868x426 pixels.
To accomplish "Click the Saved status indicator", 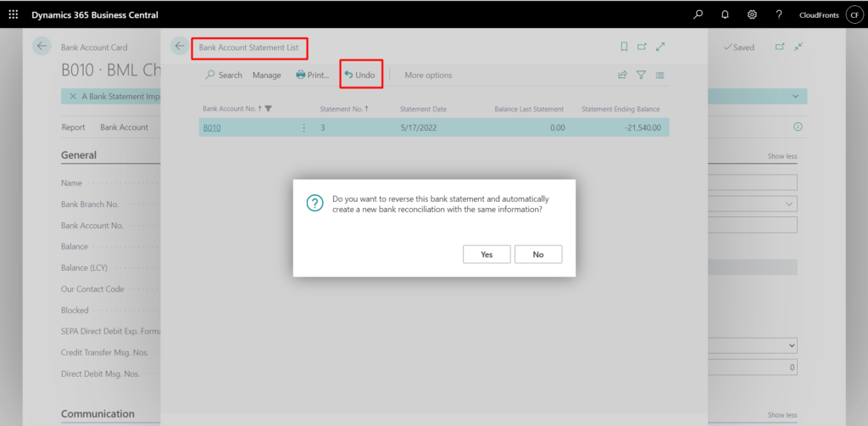I will click(738, 47).
